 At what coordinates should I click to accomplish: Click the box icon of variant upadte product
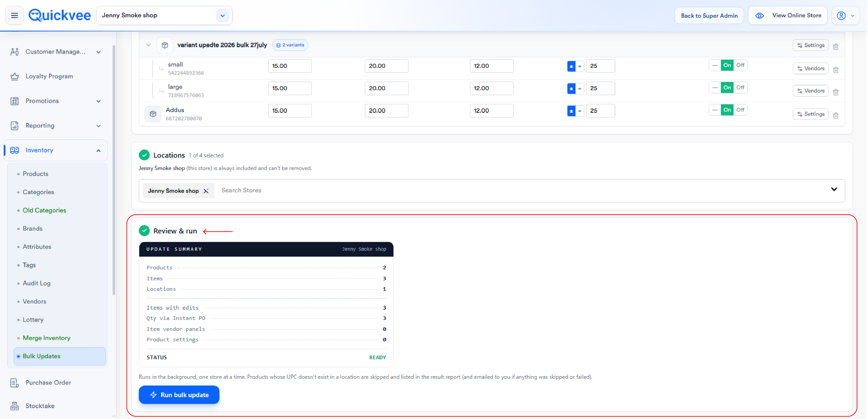coord(165,45)
